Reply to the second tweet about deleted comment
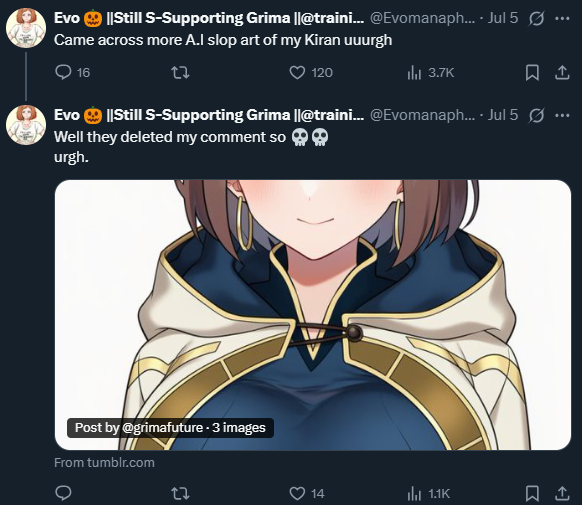The width and height of the screenshot is (582, 505). coord(63,493)
